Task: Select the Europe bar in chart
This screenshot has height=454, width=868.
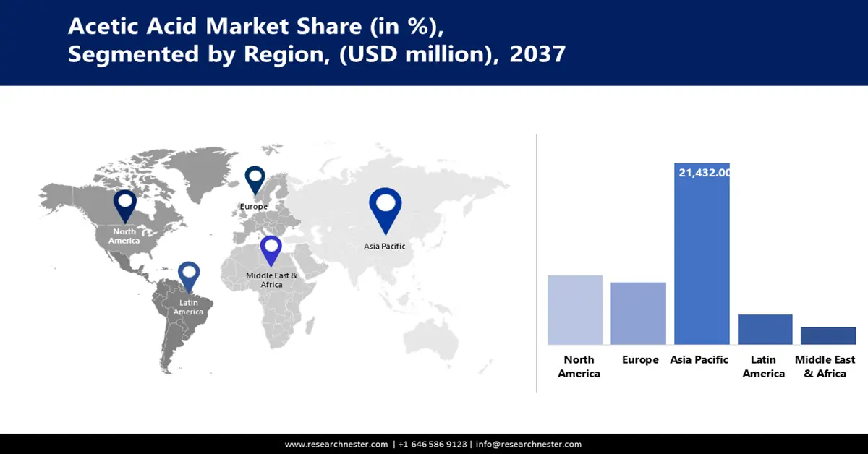Action: 638,313
